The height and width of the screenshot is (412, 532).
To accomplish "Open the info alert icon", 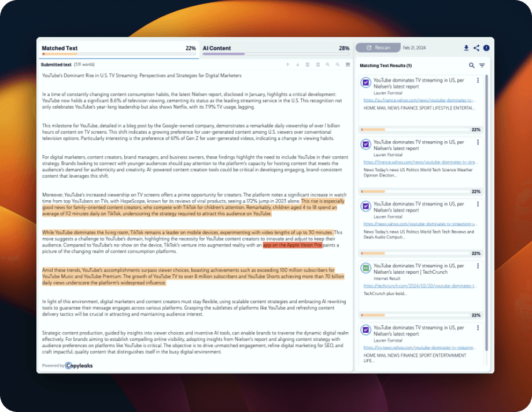I will [486, 48].
